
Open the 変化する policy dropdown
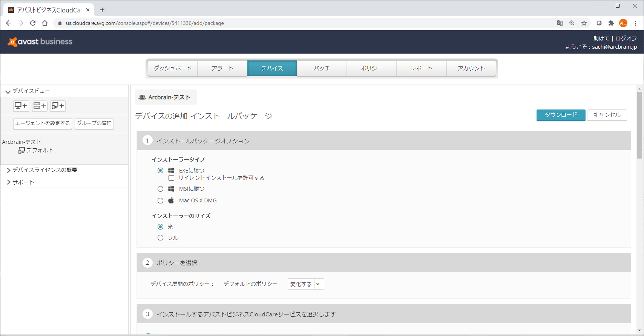coord(306,284)
